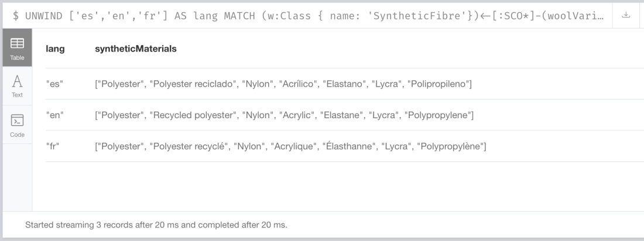Select the Spanish materials list with "Polipropileno"

283,84
